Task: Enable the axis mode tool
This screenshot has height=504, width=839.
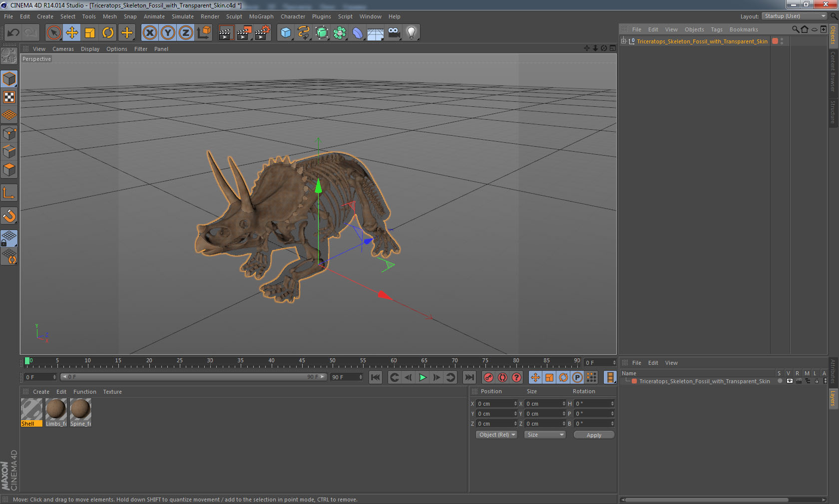Action: 9,193
